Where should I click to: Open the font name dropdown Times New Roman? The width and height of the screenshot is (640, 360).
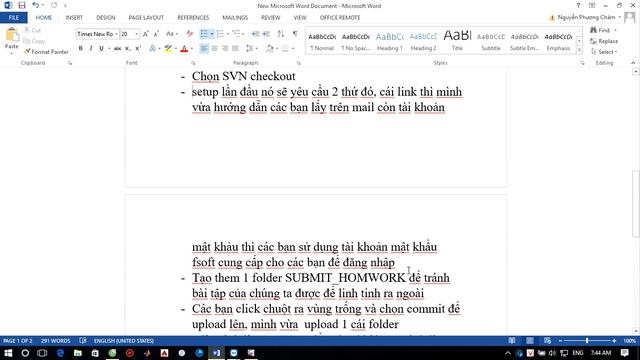pos(116,34)
